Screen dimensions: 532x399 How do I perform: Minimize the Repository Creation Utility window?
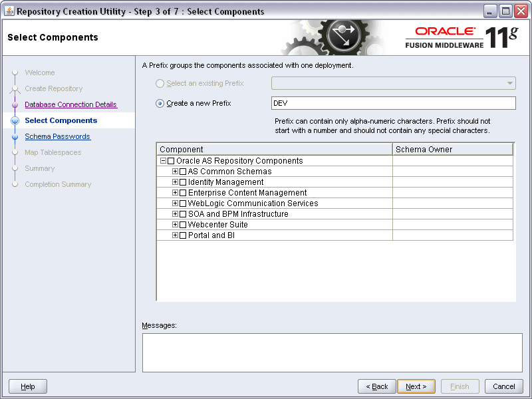tap(489, 11)
